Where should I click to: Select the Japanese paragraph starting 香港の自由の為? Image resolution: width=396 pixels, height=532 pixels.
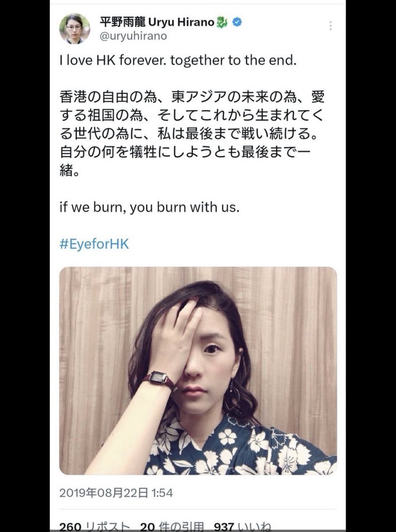click(195, 133)
